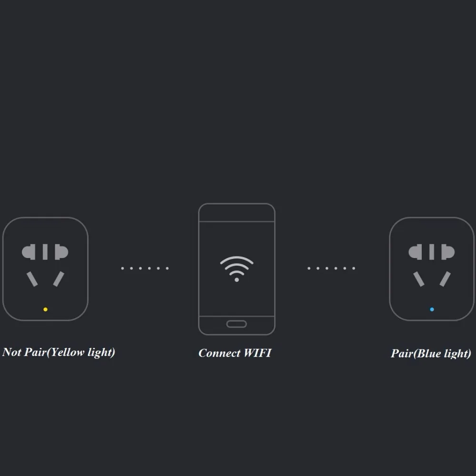Click the phone's home button
Viewport: 476px width, 476px height.
pyautogui.click(x=237, y=324)
